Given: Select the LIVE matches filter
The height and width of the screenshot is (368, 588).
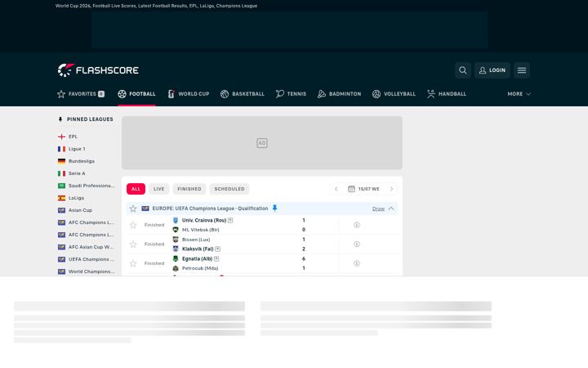Looking at the screenshot, I should click(159, 189).
